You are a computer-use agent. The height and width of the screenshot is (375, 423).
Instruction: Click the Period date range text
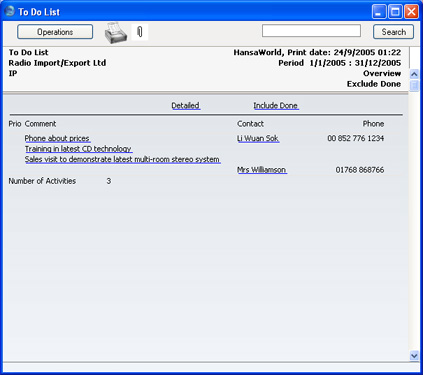coord(340,63)
